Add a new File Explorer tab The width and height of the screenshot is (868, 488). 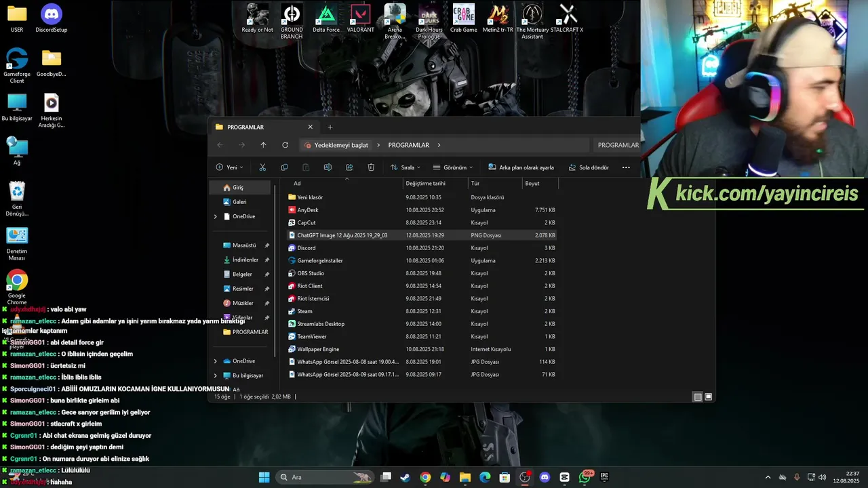click(330, 127)
